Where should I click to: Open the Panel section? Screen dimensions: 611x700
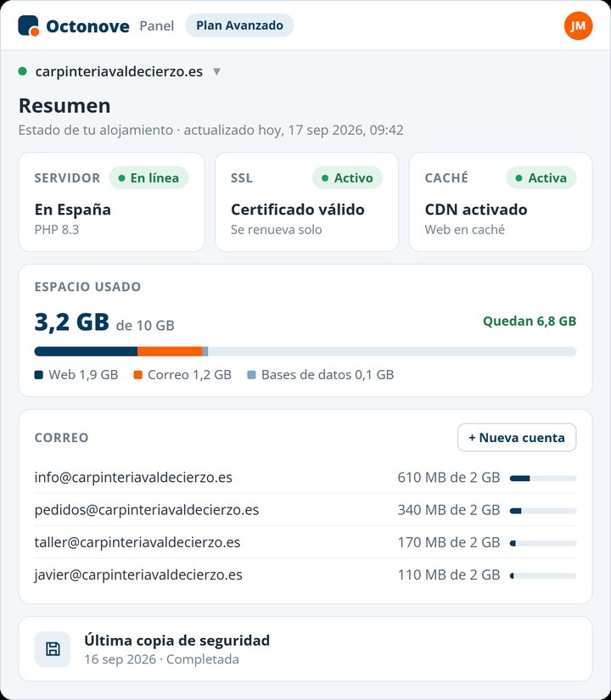156,26
